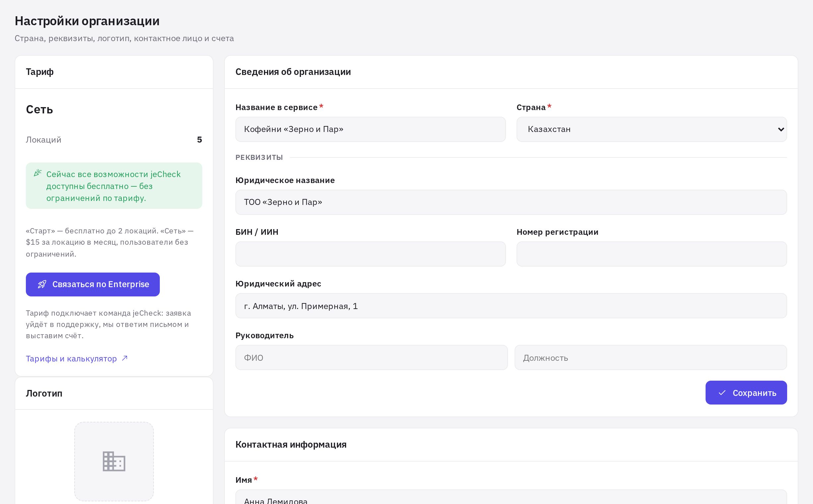Click the external arrow icon next to Тарифы и калькулятор

[125, 358]
